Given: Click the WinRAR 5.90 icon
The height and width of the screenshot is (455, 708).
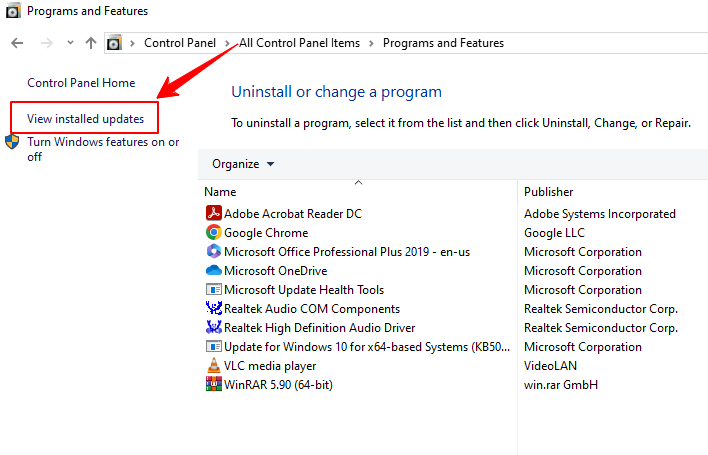Looking at the screenshot, I should pos(213,385).
